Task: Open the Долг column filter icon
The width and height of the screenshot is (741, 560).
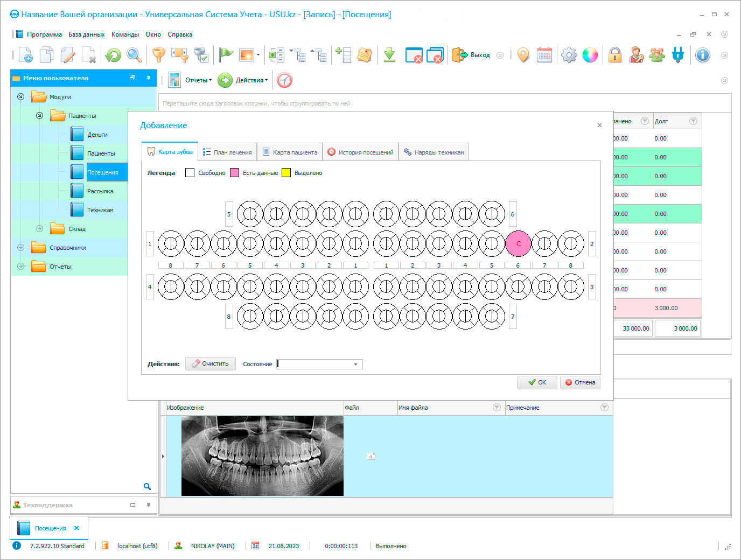Action: click(693, 121)
